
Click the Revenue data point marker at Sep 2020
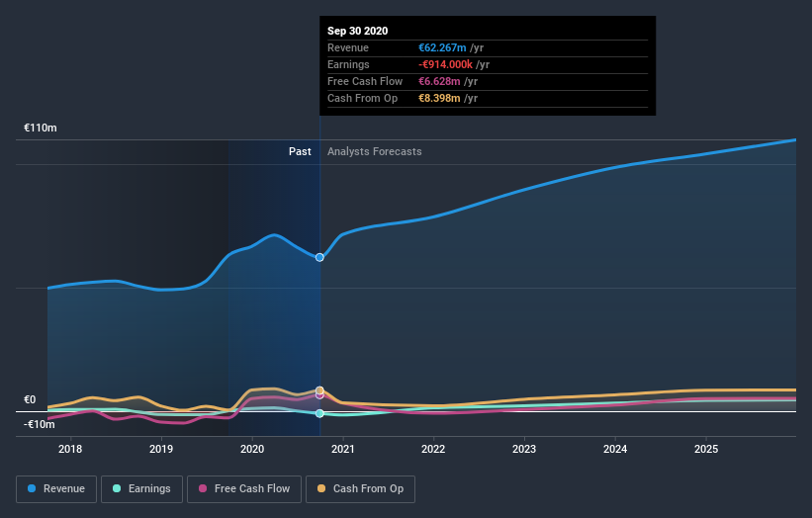[319, 257]
